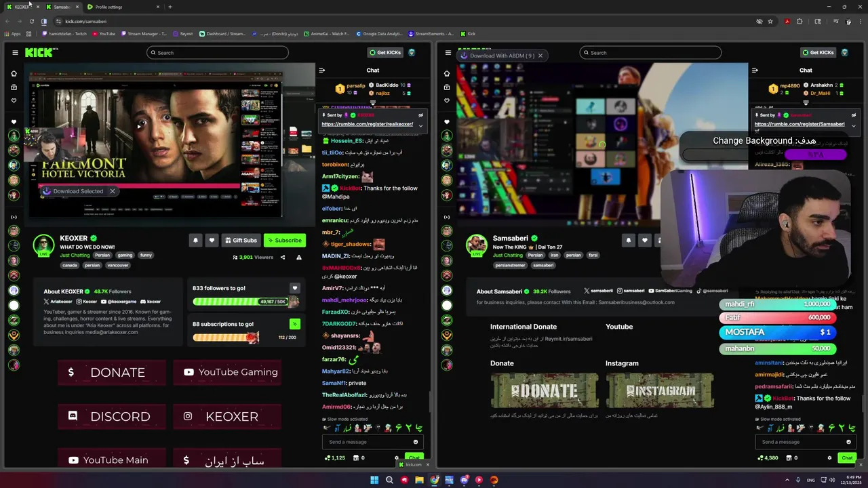Share the KEOXER stream
868x488 pixels.
point(283,257)
